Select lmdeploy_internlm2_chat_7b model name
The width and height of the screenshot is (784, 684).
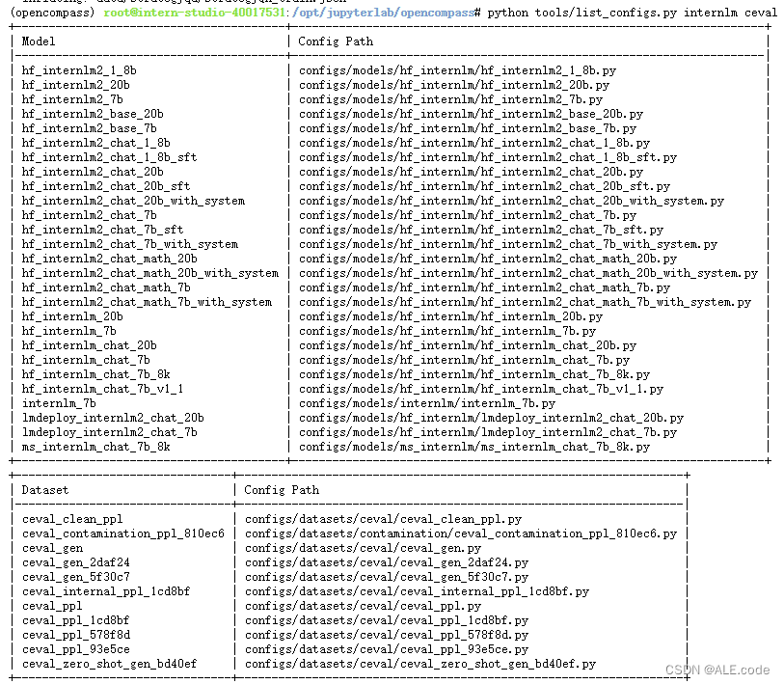pos(110,433)
